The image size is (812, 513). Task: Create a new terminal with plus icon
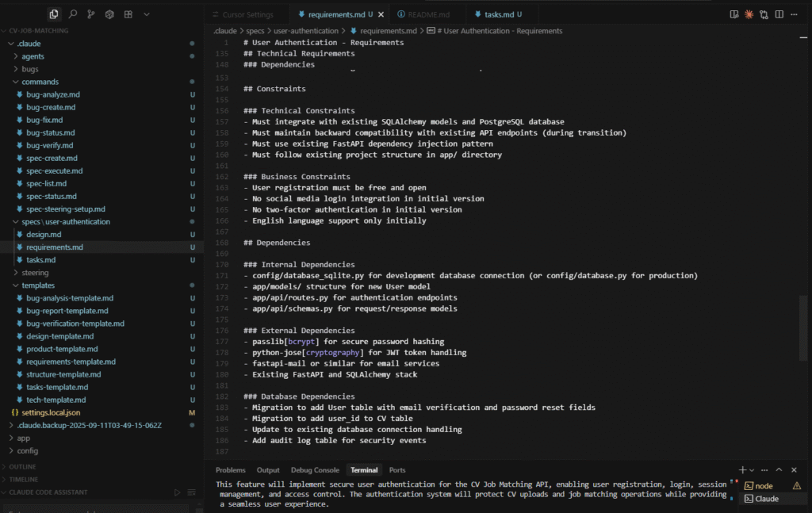pos(742,470)
